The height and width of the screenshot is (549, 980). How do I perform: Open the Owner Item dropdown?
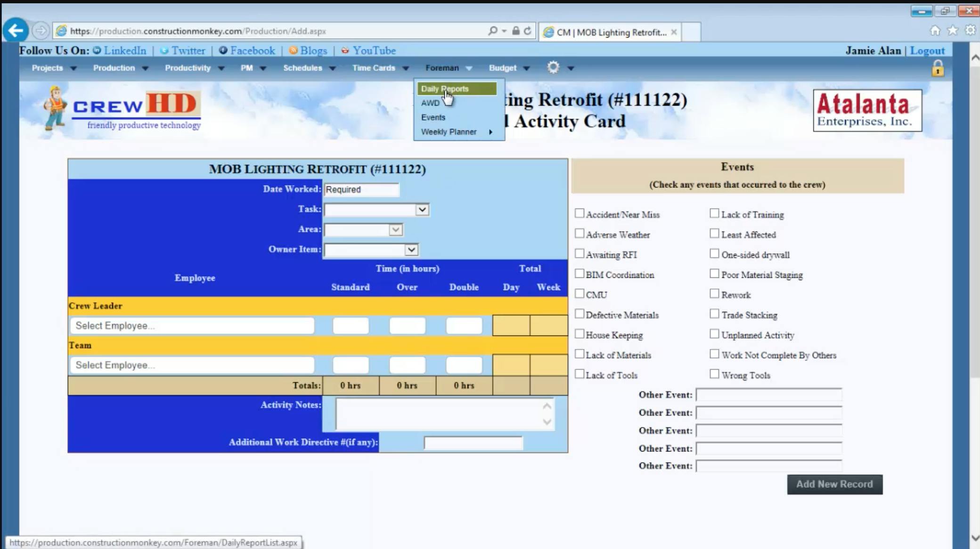[x=411, y=250]
